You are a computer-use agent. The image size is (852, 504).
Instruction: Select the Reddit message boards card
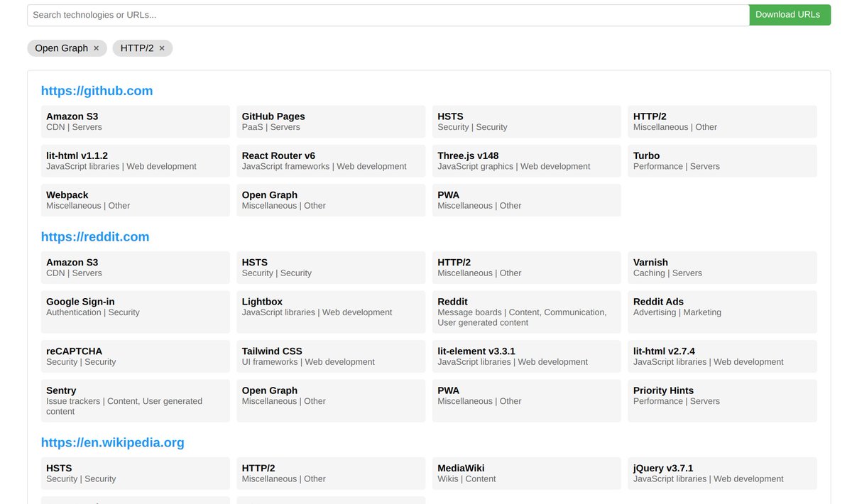[x=527, y=312]
